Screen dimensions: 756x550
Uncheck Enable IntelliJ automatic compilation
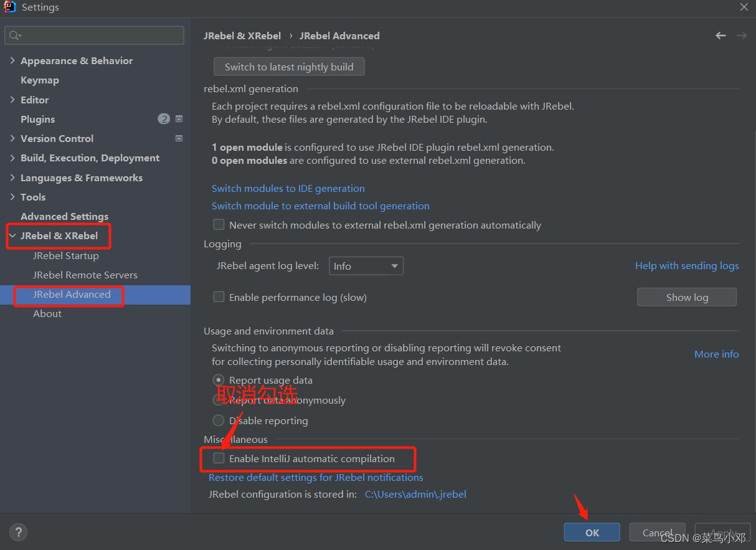point(219,458)
